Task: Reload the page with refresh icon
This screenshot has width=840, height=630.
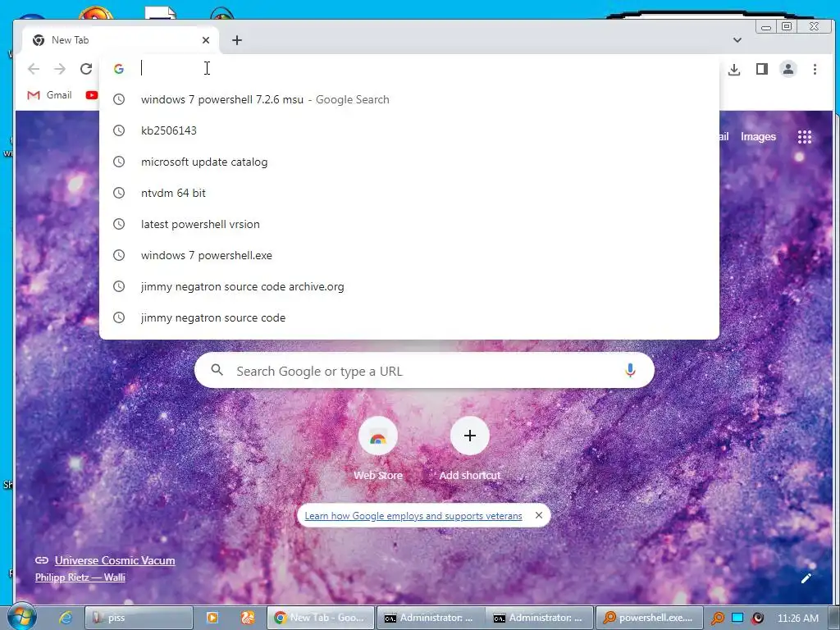Action: pos(85,69)
